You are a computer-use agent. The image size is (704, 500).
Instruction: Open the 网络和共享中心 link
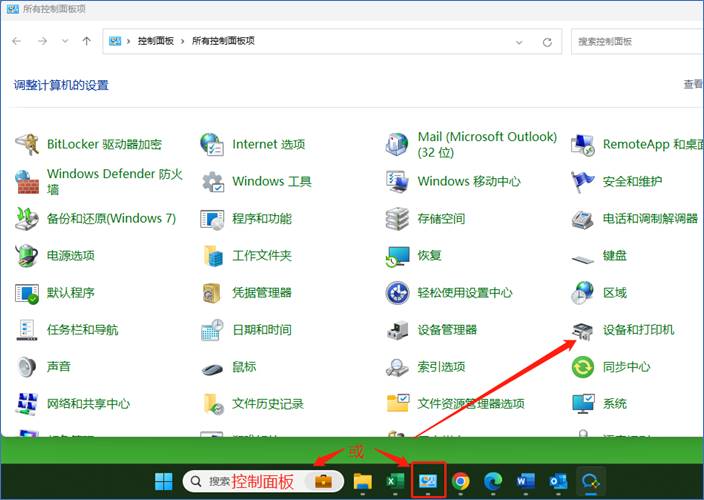coord(88,404)
